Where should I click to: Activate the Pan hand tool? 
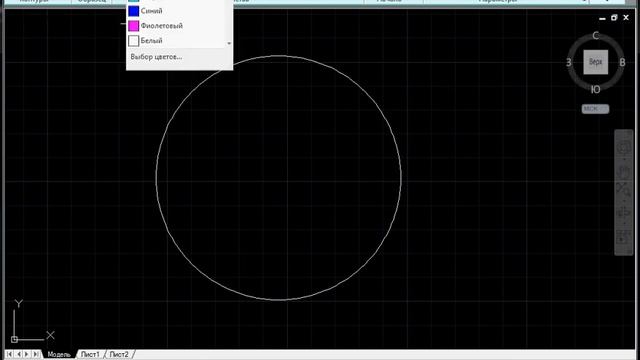tap(624, 172)
